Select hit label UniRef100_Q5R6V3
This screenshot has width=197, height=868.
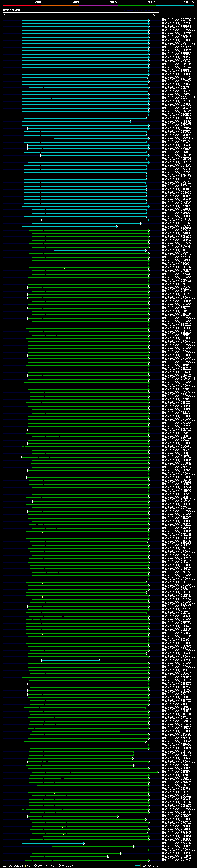177,816
